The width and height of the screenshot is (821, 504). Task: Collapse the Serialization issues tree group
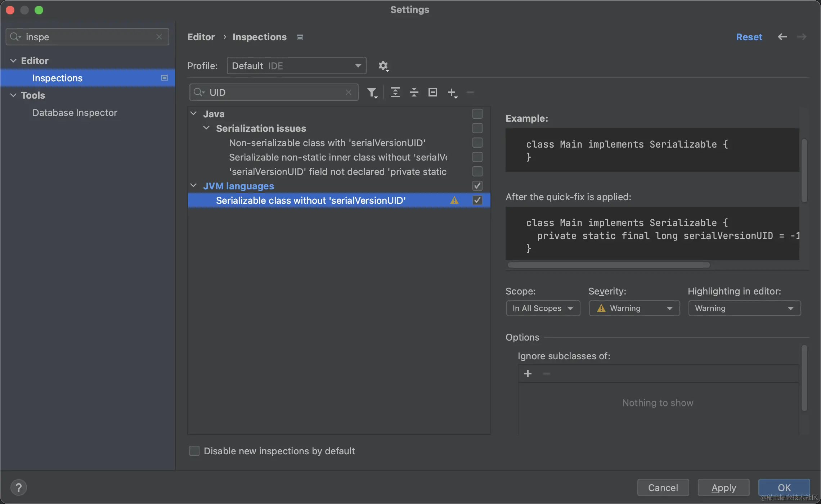pyautogui.click(x=206, y=128)
